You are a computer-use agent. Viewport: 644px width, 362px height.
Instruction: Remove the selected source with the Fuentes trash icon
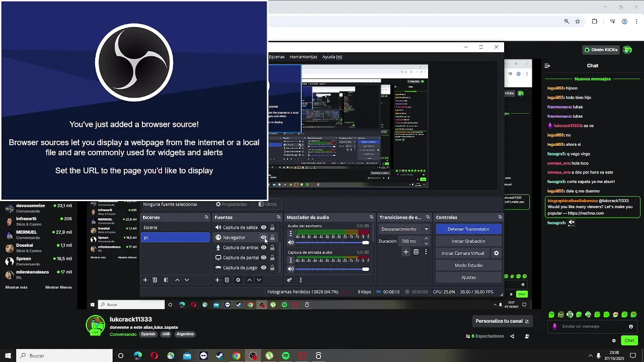click(x=227, y=280)
